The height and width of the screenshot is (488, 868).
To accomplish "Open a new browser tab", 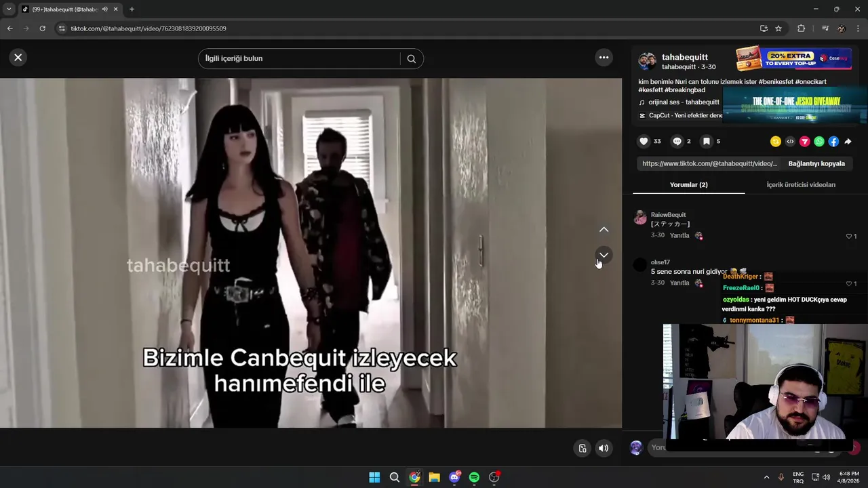I will (132, 9).
